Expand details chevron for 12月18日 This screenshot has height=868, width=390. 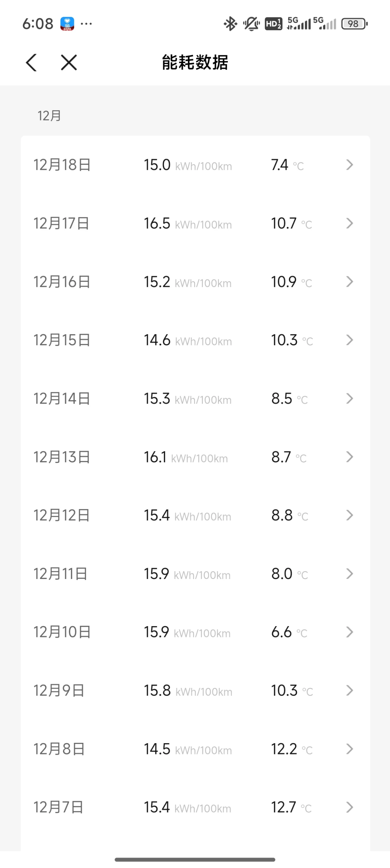[x=349, y=165]
